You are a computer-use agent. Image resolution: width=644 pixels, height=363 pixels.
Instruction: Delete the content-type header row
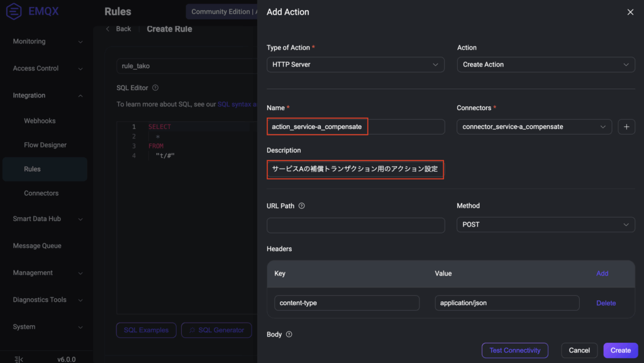pyautogui.click(x=606, y=303)
